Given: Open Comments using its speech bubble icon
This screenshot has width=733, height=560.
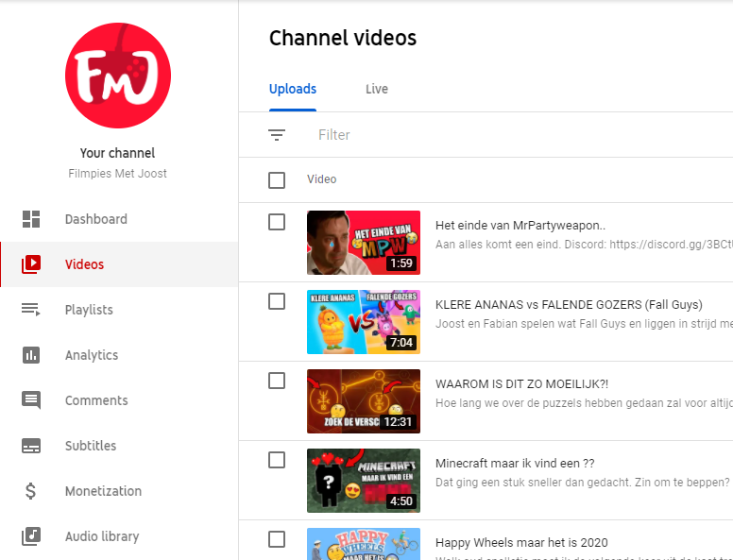Looking at the screenshot, I should [31, 400].
